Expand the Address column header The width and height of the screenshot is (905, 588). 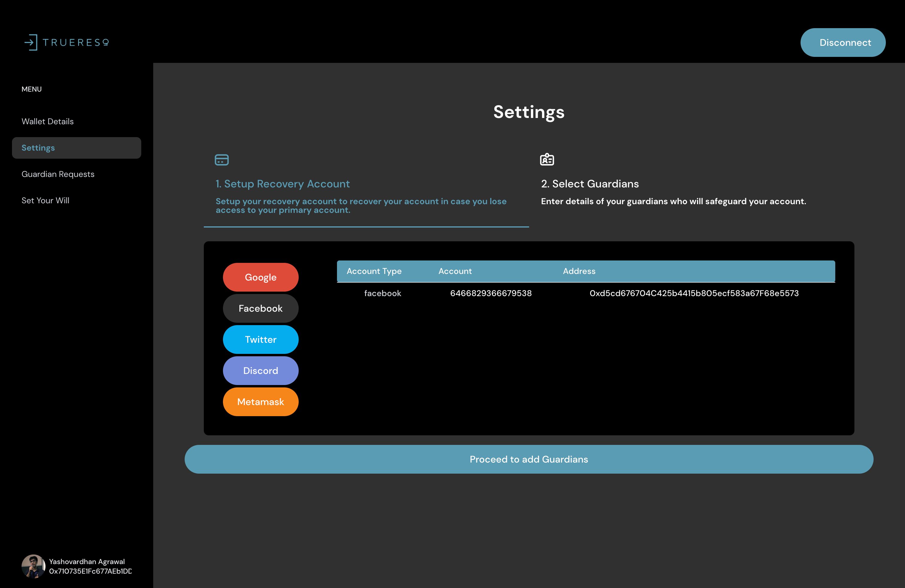tap(578, 271)
